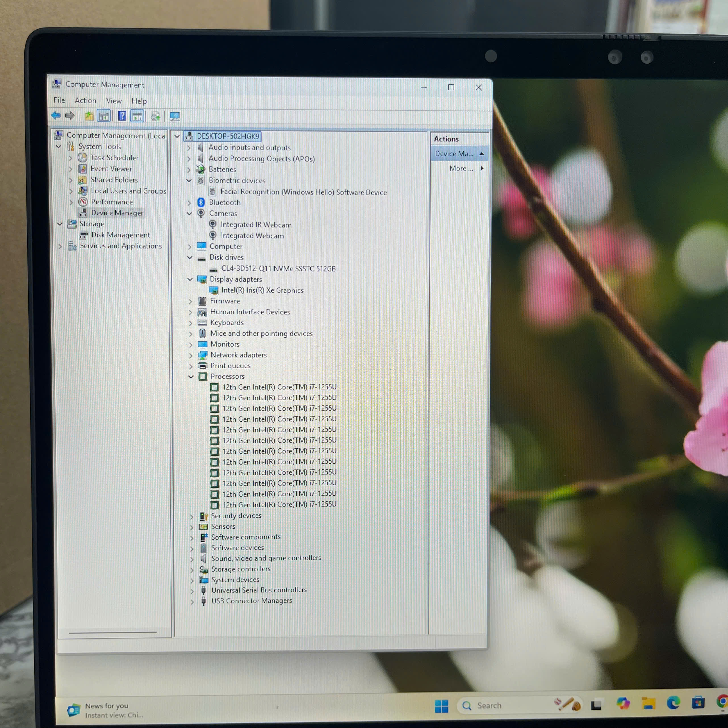Click the Sound, video and game controllers icon
The width and height of the screenshot is (728, 728).
tap(204, 558)
